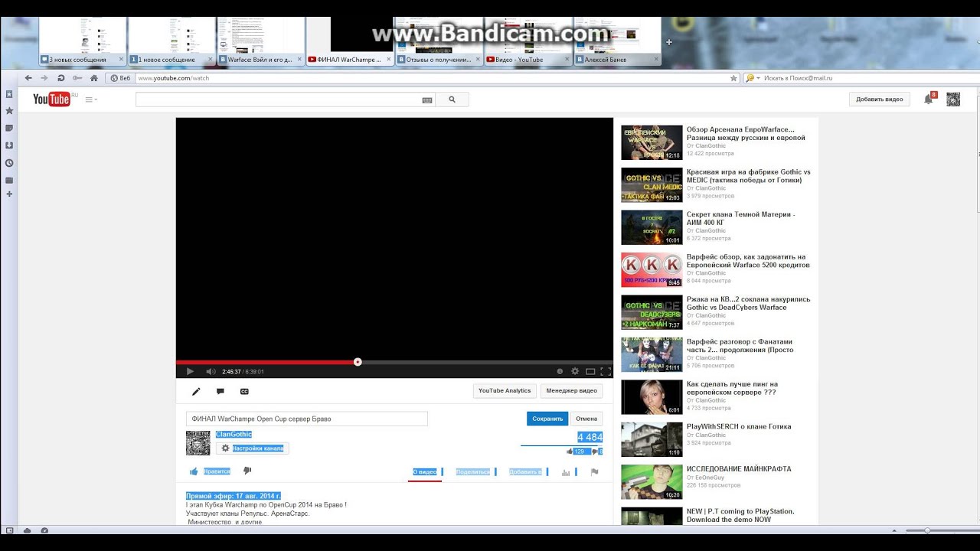
Task: Click the watch later clock icon
Action: [x=560, y=371]
